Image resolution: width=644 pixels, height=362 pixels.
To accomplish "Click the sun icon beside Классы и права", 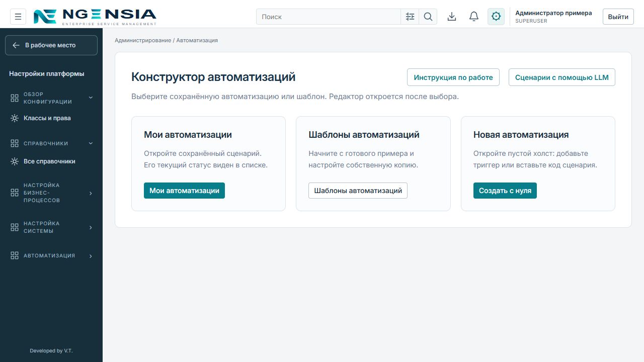I will (15, 118).
